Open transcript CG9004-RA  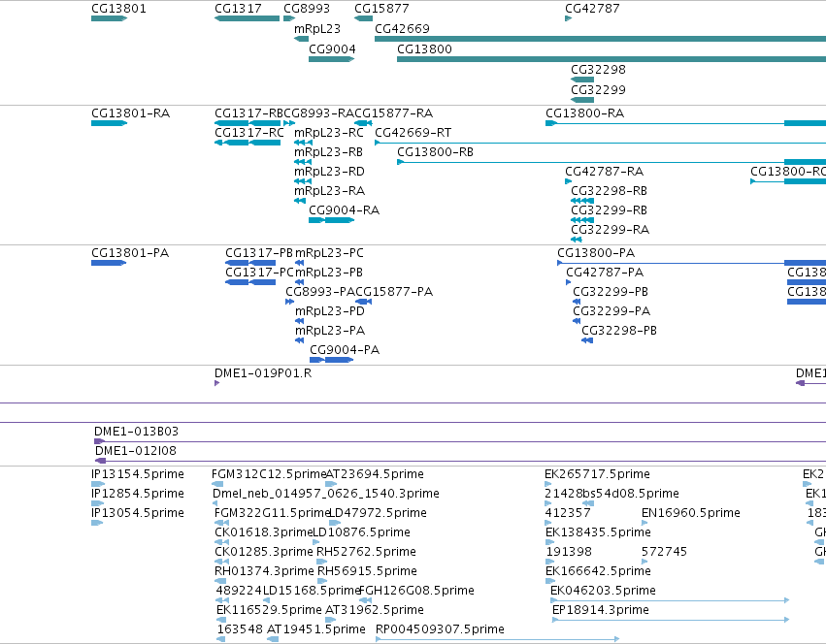[344, 210]
